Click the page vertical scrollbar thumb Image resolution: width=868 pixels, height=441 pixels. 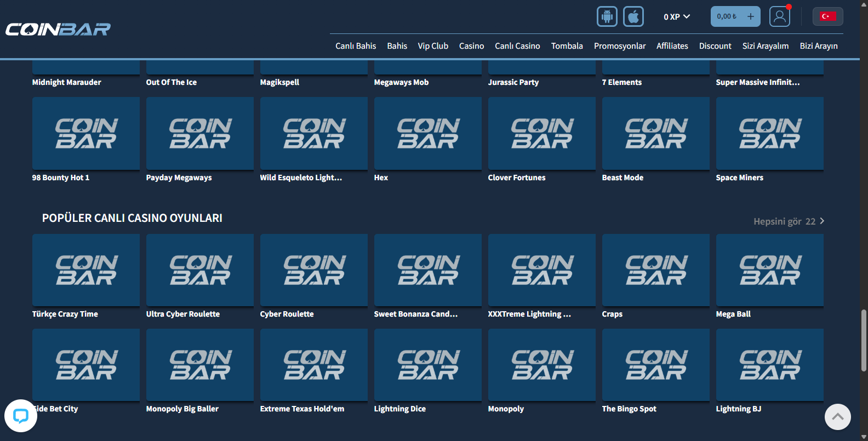coord(864,341)
